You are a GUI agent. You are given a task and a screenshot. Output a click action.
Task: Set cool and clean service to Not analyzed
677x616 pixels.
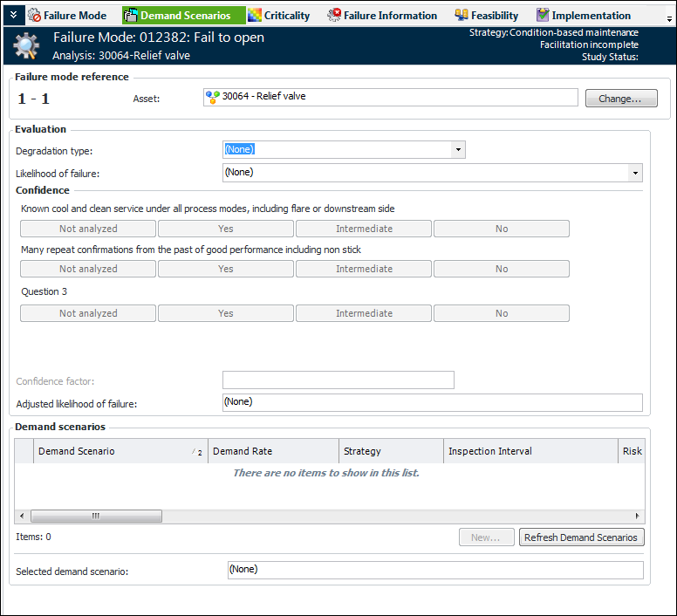point(88,229)
